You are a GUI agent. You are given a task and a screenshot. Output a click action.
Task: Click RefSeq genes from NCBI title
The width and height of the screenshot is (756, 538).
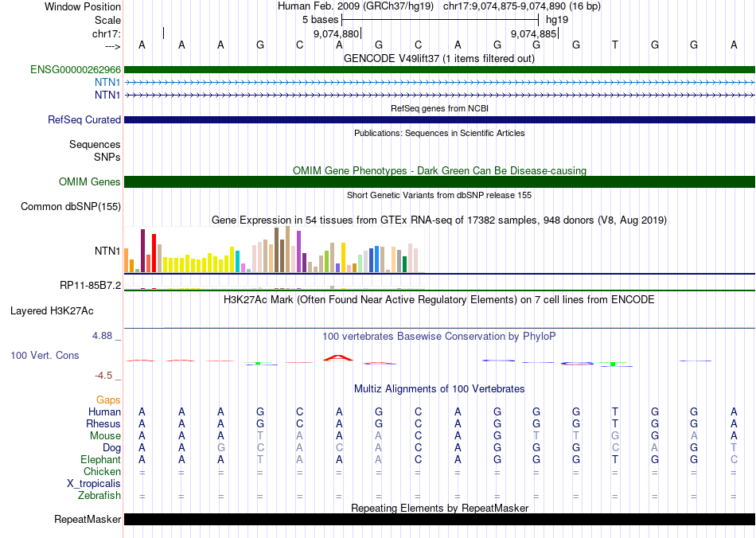click(x=439, y=108)
